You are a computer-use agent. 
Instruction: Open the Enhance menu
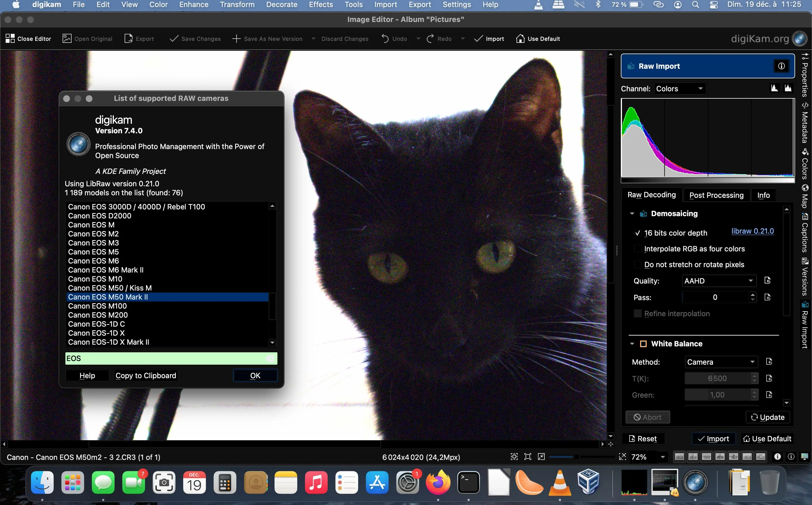coord(193,5)
